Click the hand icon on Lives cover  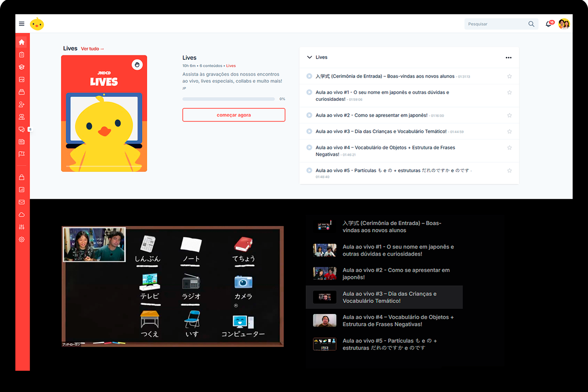pyautogui.click(x=137, y=65)
